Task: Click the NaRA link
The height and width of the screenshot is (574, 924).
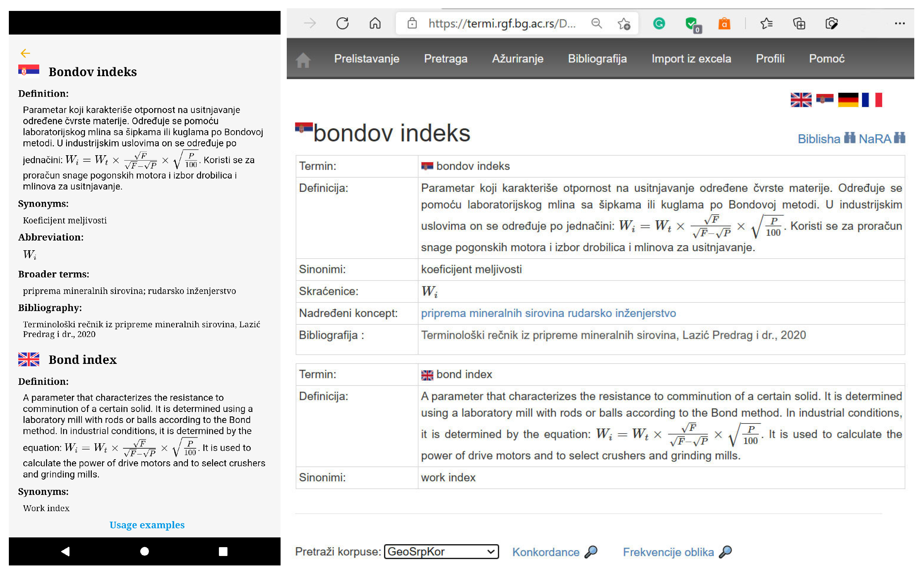Action: coord(875,139)
